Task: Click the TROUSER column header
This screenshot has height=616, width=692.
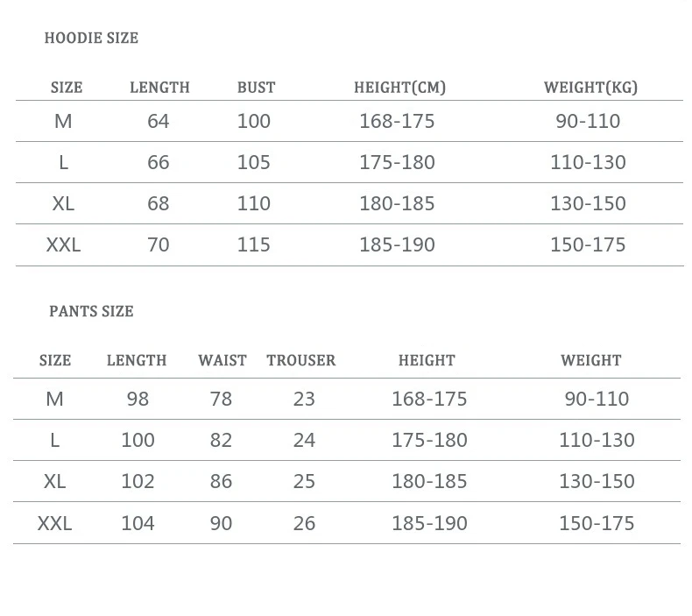Action: [301, 360]
